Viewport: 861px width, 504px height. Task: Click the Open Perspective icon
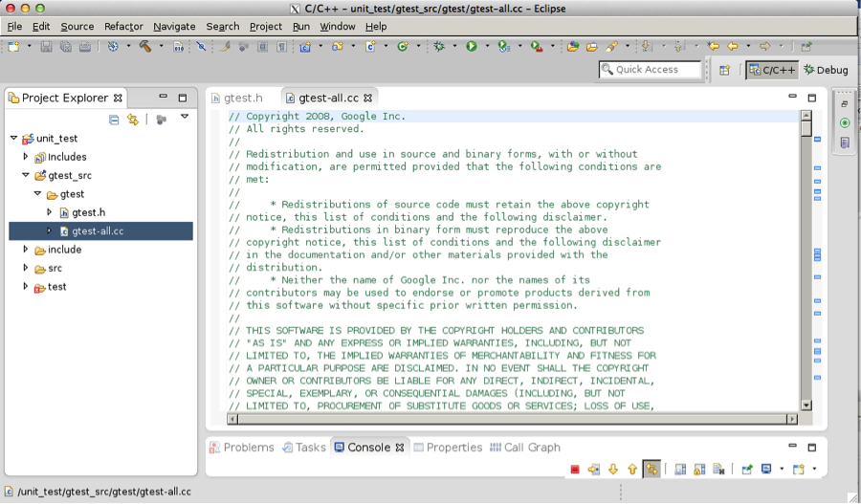(x=725, y=70)
